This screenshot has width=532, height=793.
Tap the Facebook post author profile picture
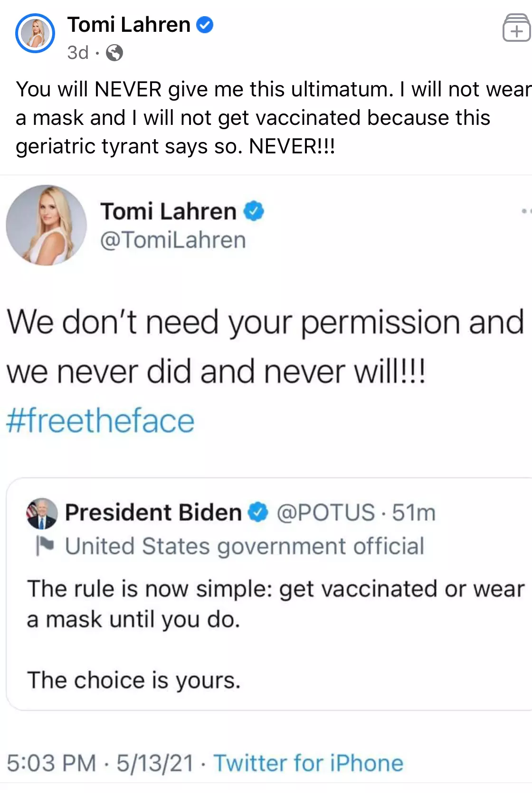pos(35,33)
